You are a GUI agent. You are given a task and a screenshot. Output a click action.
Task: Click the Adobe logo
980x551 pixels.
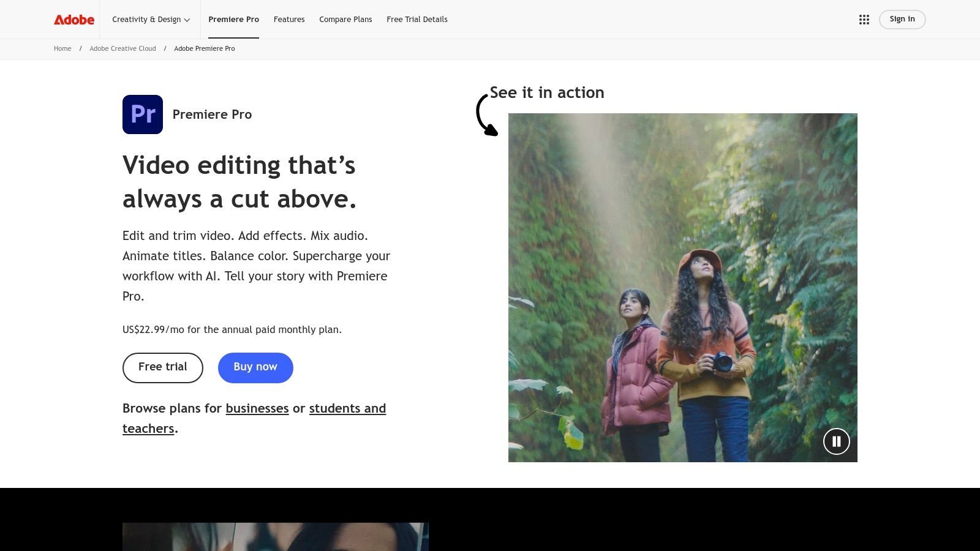(x=74, y=20)
